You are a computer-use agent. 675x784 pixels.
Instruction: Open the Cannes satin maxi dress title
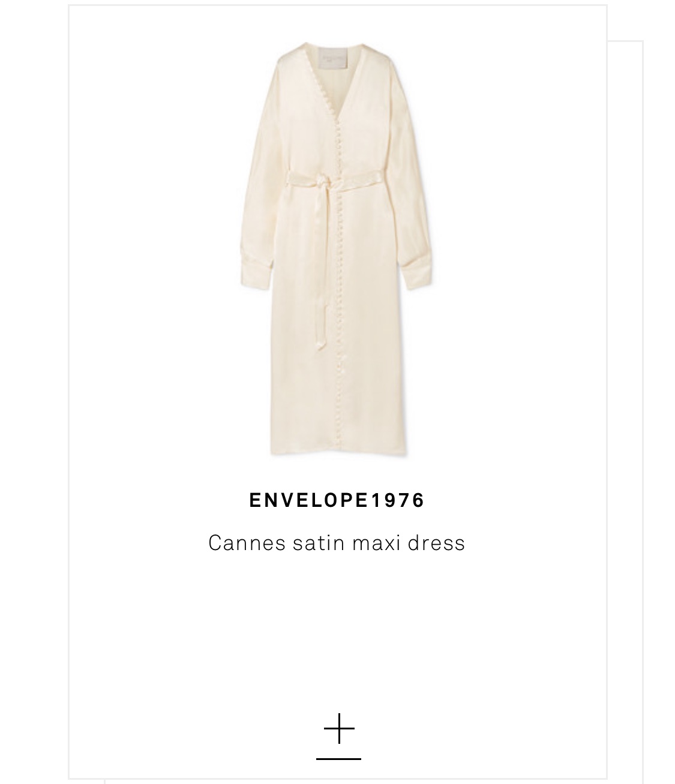point(337,543)
